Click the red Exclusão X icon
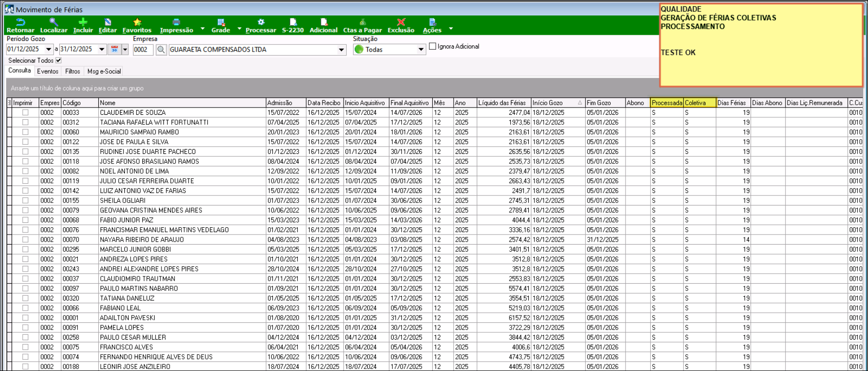The height and width of the screenshot is (371, 868). 401,22
